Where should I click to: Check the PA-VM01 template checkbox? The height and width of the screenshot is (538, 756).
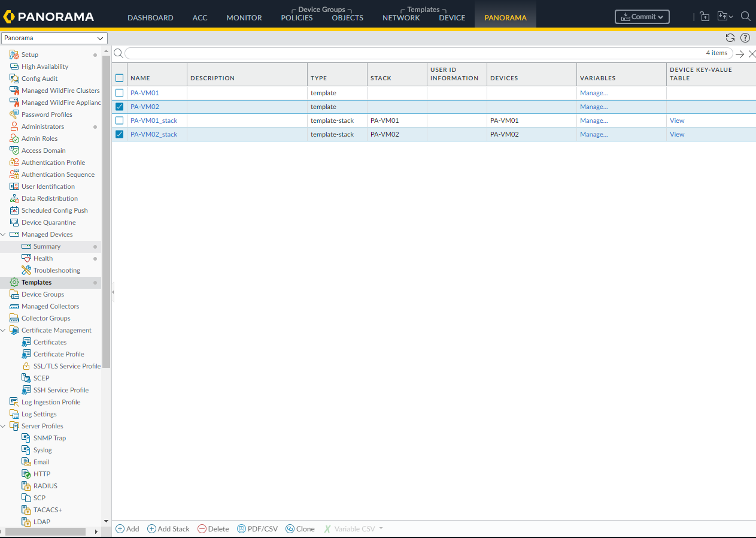pyautogui.click(x=120, y=93)
